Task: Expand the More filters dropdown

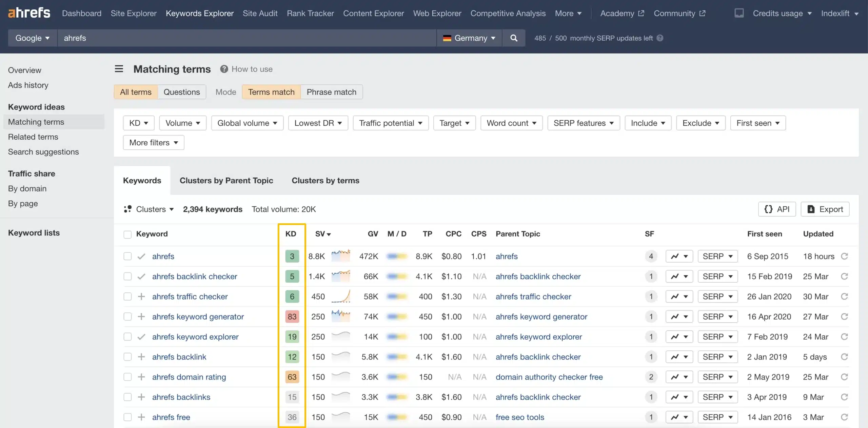Action: tap(154, 142)
